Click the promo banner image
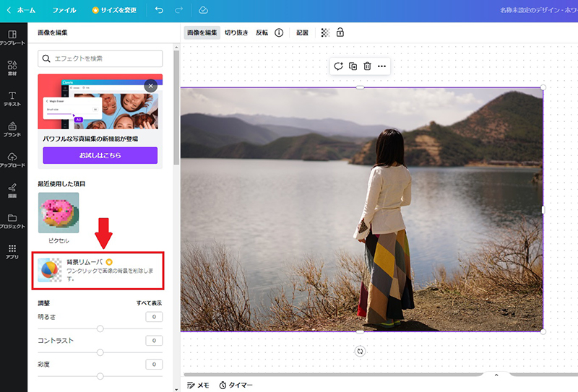The height and width of the screenshot is (392, 578). (100, 102)
